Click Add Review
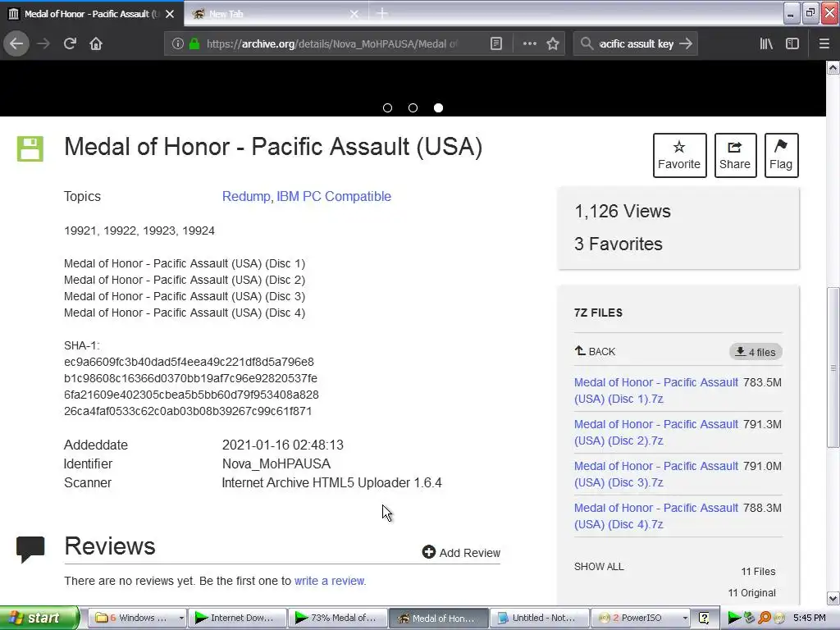This screenshot has height=630, width=840. pyautogui.click(x=461, y=552)
